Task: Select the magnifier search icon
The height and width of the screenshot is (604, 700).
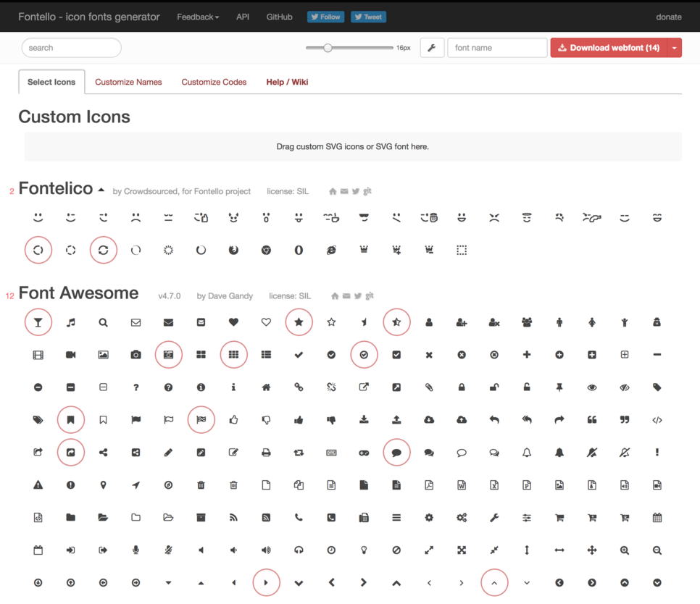Action: (103, 322)
